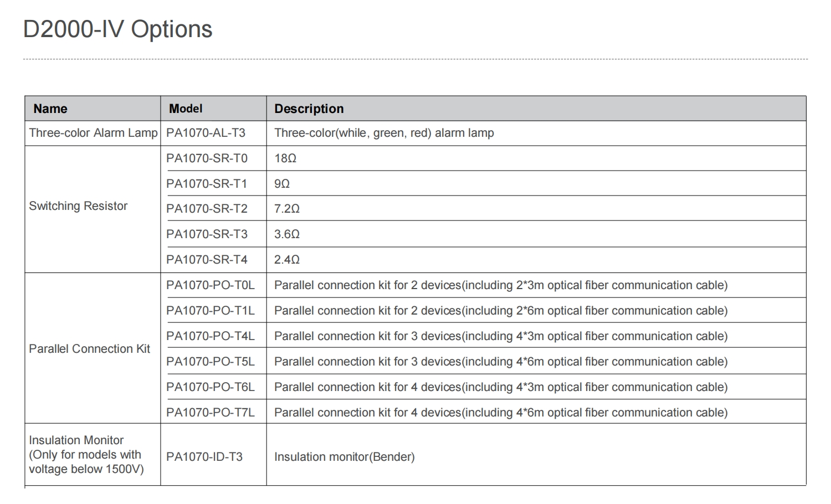Click the Parallel Connection Kit name cell
Viewport: 831px width, 504px height.
93,348
